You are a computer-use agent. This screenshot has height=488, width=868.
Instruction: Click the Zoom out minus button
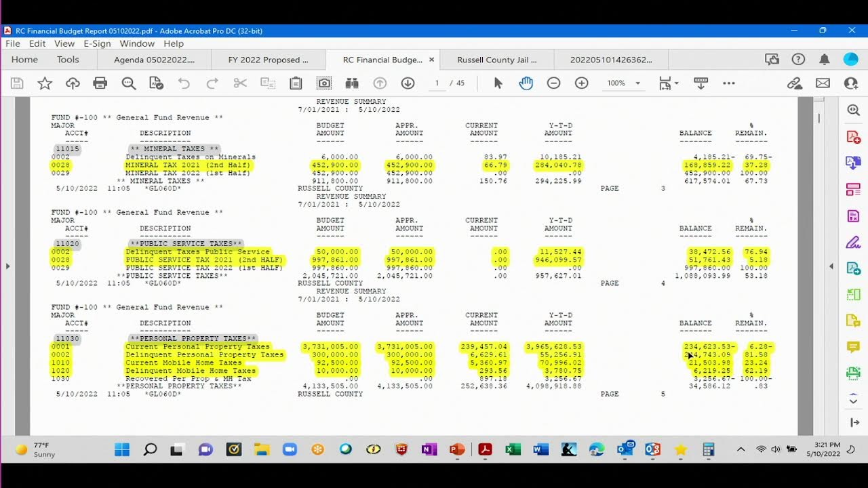554,83
